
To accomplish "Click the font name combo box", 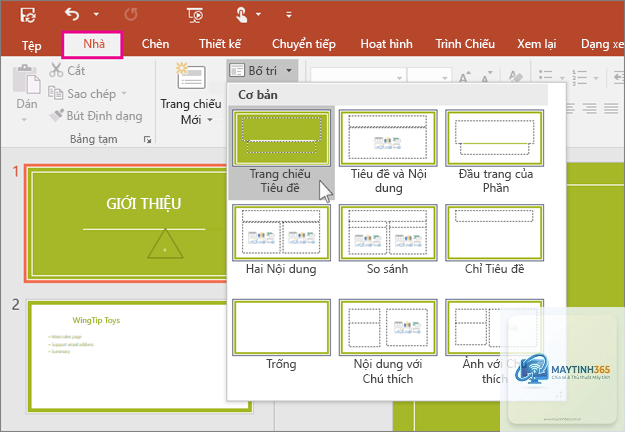I will [x=358, y=76].
